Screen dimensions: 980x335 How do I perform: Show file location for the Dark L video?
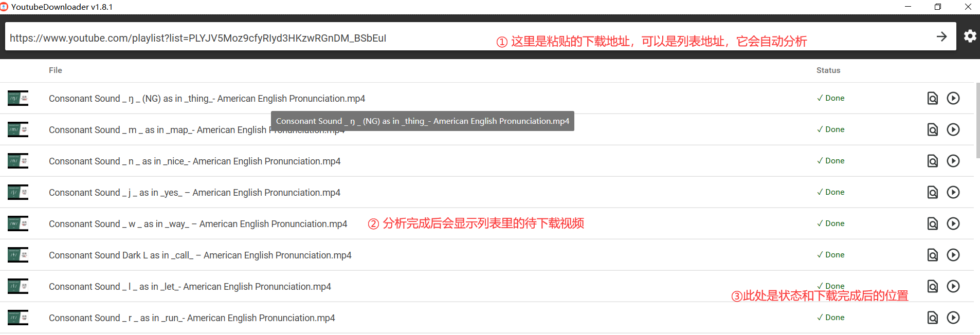(x=932, y=255)
